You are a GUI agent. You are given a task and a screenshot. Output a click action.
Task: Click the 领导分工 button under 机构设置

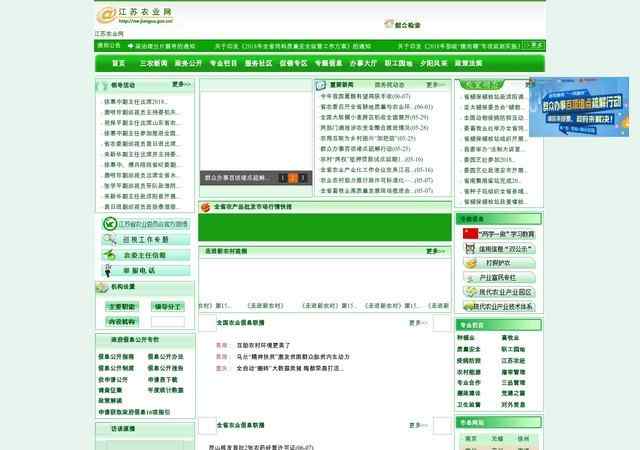pyautogui.click(x=168, y=307)
